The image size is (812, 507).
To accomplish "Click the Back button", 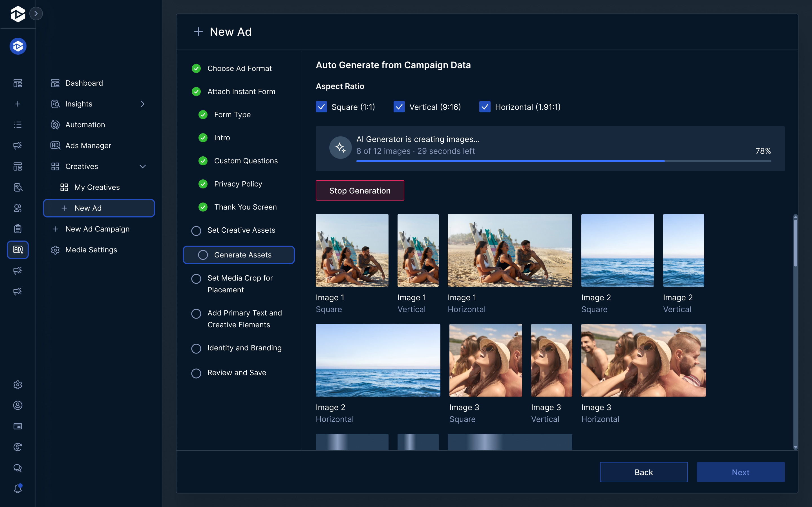I will 643,472.
